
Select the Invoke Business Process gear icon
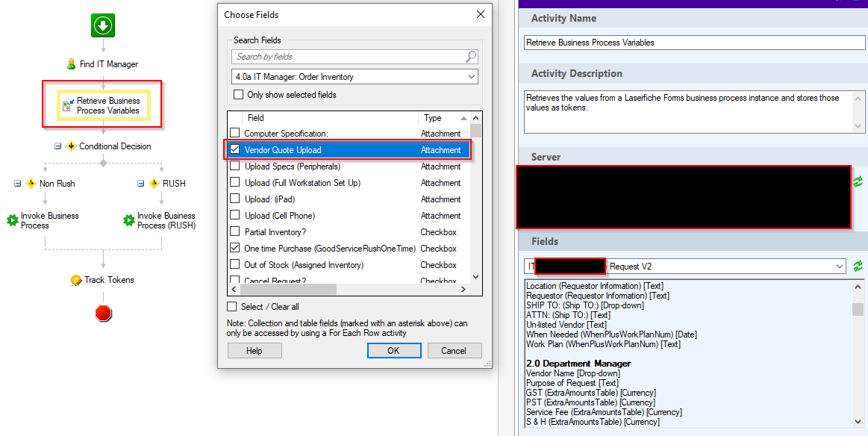coord(12,220)
